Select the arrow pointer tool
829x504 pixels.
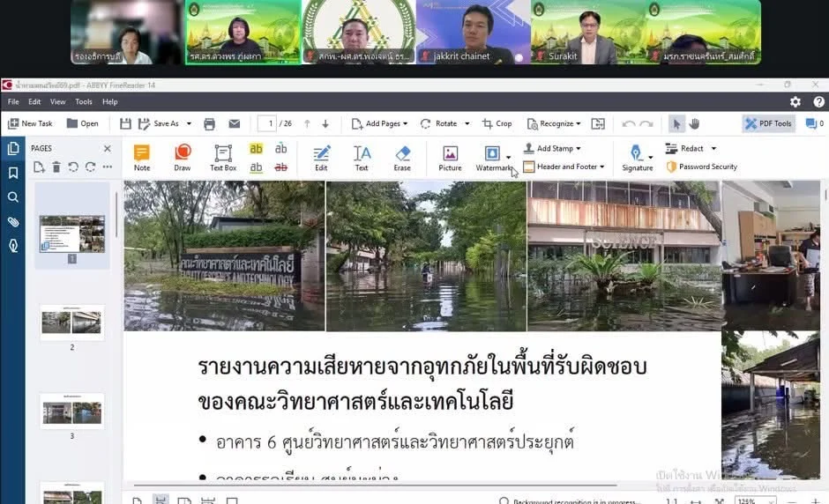[676, 123]
